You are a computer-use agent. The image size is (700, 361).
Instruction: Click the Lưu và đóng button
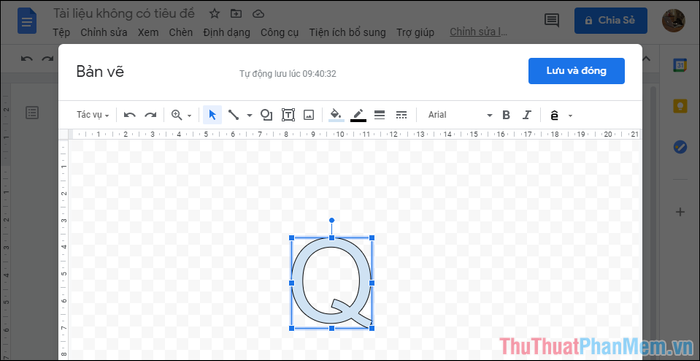coord(576,71)
